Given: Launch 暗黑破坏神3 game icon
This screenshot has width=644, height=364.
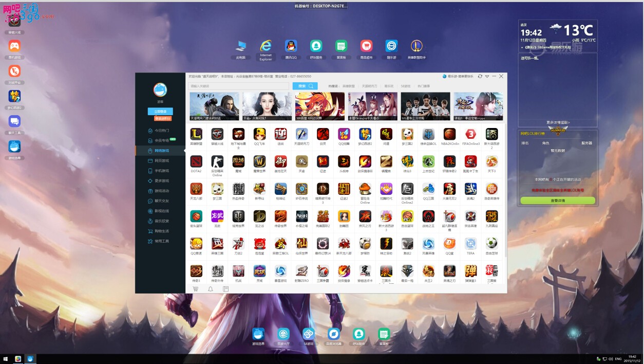Looking at the screenshot, I should (323, 189).
